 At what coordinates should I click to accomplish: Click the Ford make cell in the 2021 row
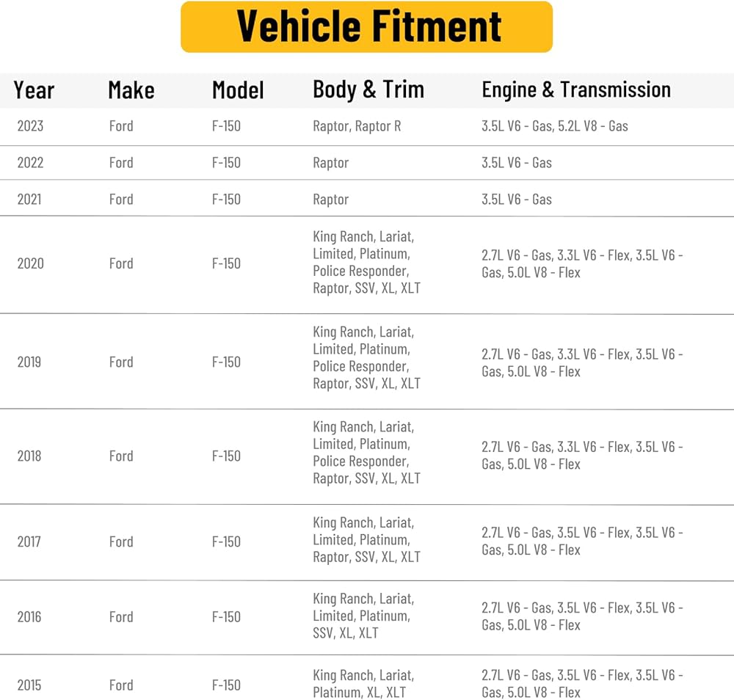click(121, 200)
